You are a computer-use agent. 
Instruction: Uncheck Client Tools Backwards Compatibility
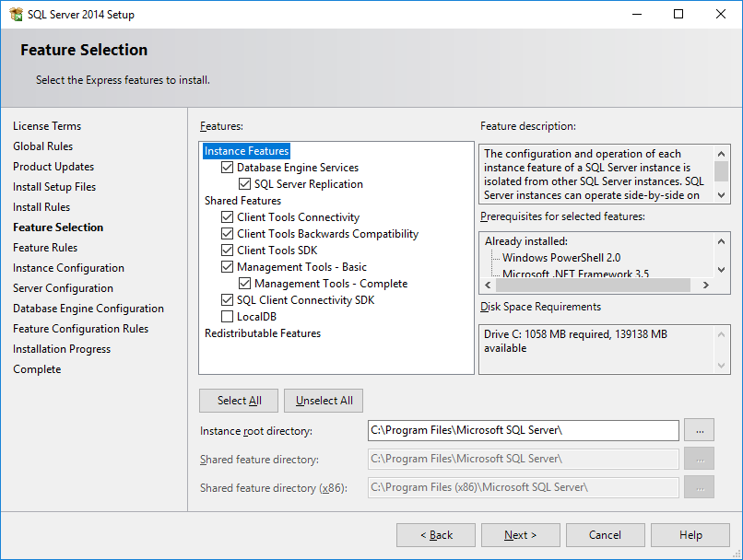(x=227, y=233)
